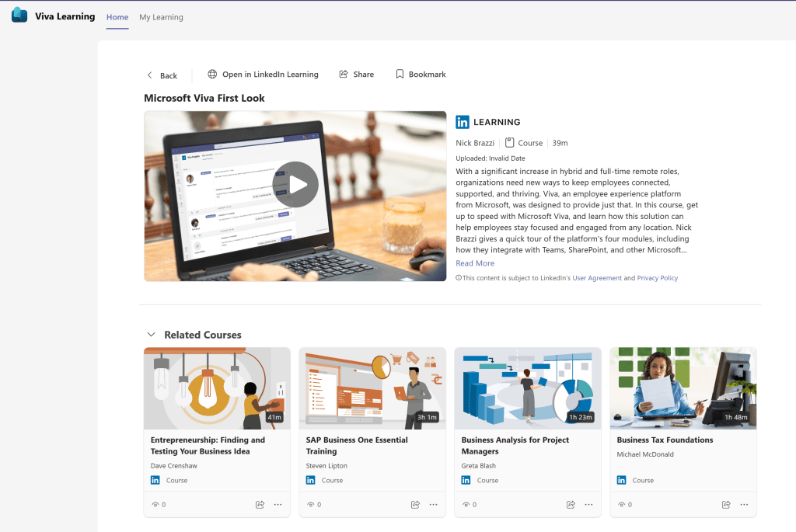Screen dimensions: 796x532
Task: Go back using the Back button
Action: (x=162, y=75)
